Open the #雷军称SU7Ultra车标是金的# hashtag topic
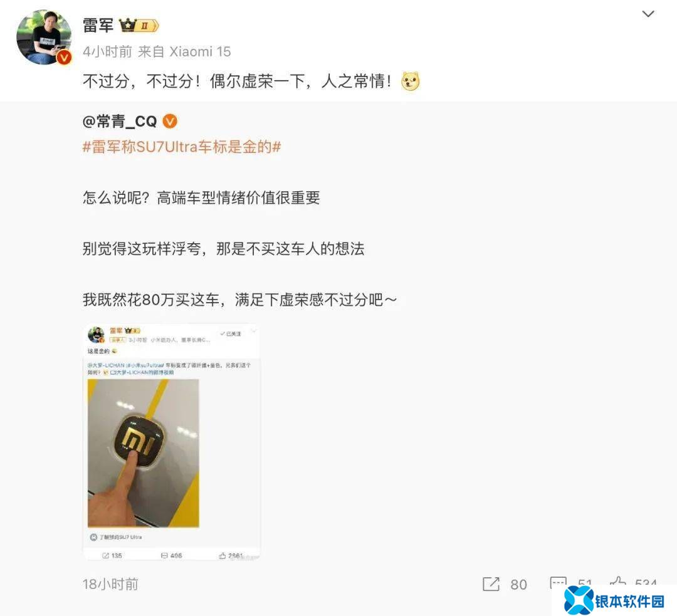Viewport: 677px width, 616px height. point(182,147)
